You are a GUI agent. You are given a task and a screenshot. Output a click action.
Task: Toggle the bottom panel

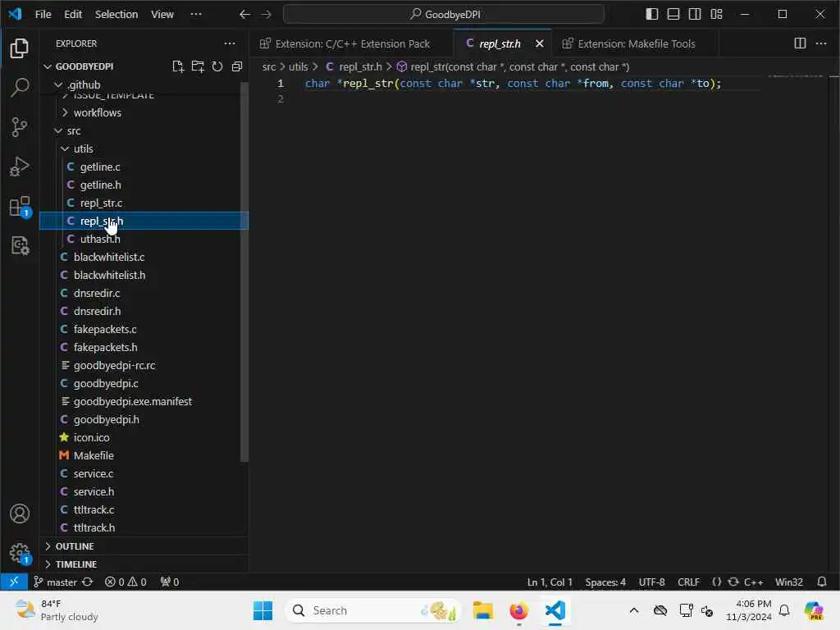[673, 15]
